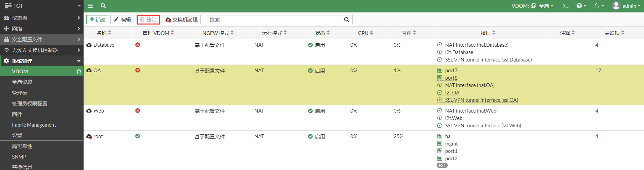Click the magnifier icon in green header
This screenshot has height=170, width=644.
click(103, 6)
